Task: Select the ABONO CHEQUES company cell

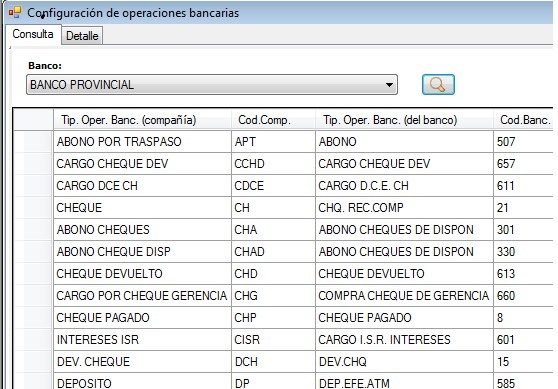Action: [x=142, y=230]
